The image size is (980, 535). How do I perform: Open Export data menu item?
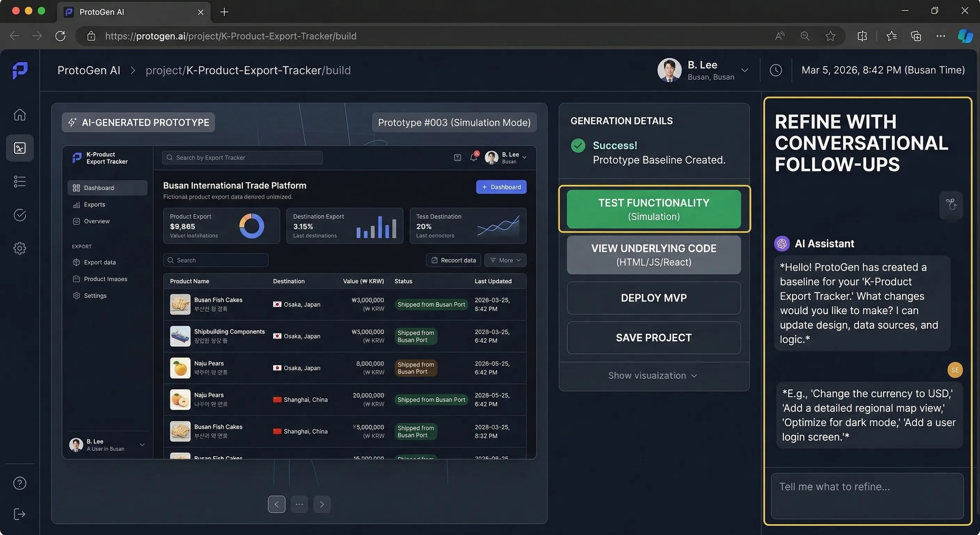click(x=100, y=262)
